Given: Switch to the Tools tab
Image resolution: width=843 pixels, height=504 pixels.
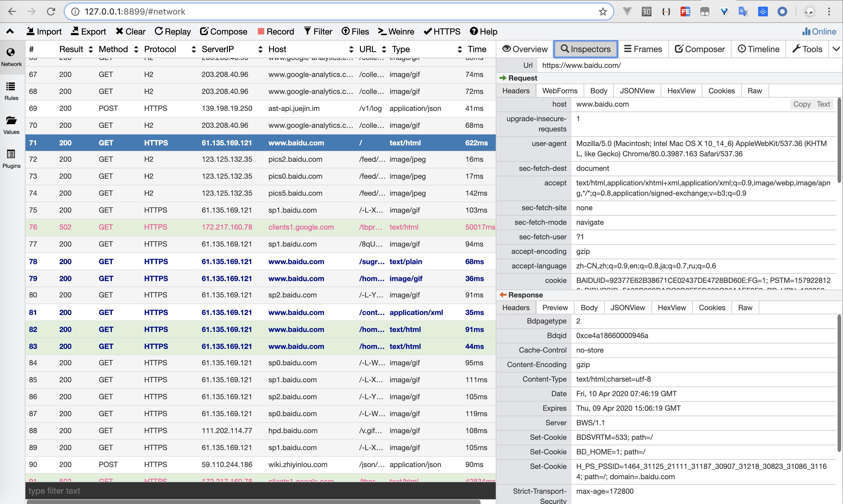Looking at the screenshot, I should [807, 49].
